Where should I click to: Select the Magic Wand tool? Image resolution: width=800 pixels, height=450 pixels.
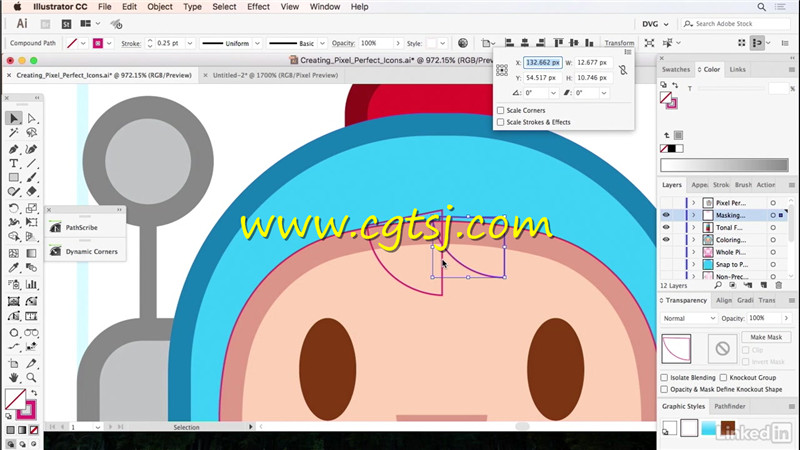(14, 133)
